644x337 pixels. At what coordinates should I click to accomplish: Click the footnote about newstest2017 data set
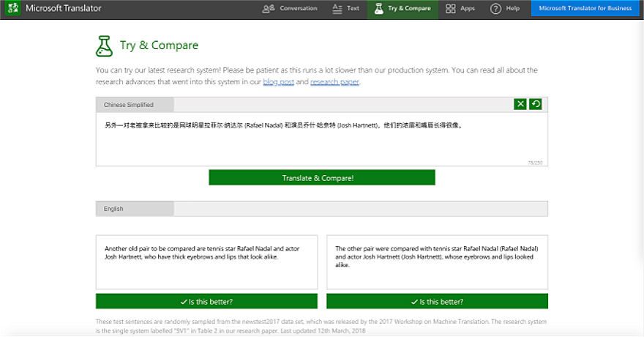pyautogui.click(x=321, y=326)
